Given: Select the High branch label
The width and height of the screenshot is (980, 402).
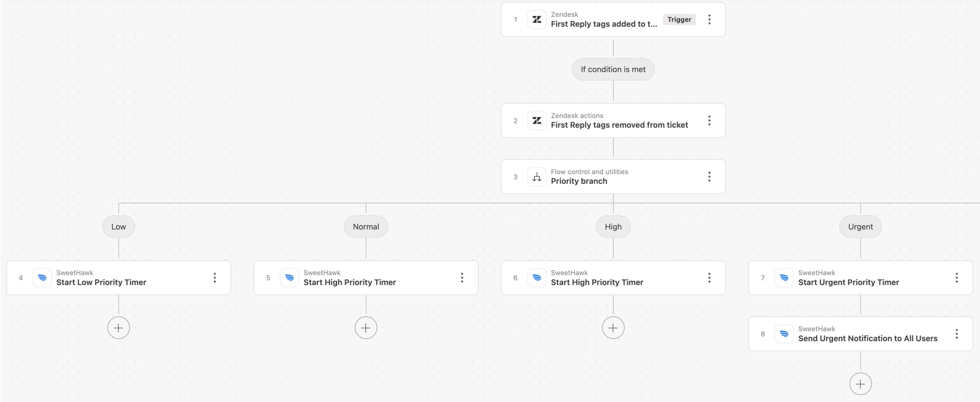Looking at the screenshot, I should coord(613,227).
